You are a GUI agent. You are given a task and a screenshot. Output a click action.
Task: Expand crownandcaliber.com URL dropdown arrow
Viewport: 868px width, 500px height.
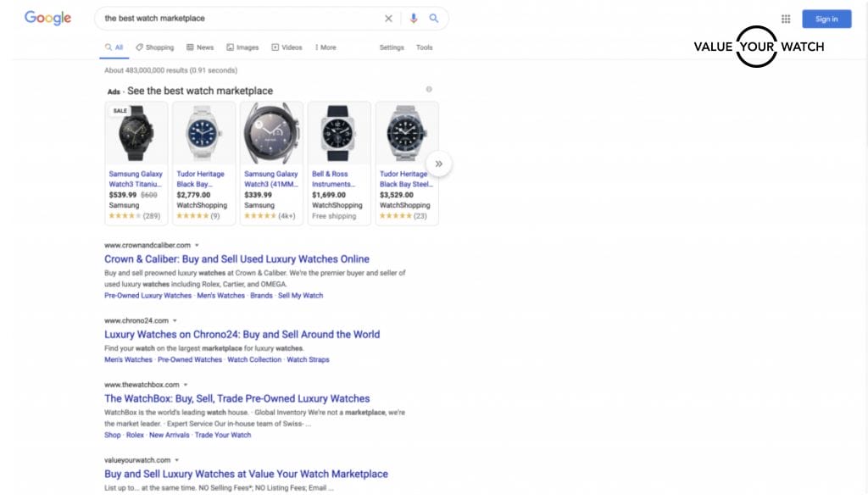pyautogui.click(x=197, y=245)
